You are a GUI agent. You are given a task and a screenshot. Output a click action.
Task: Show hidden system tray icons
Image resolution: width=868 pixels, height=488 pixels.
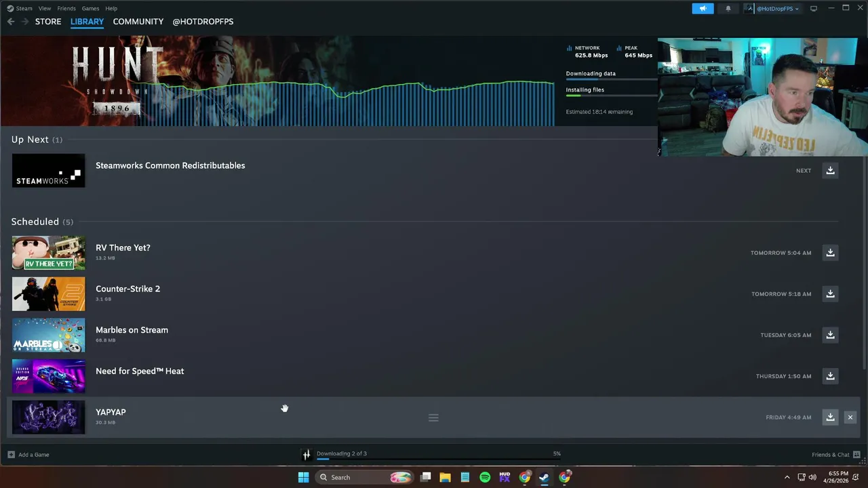click(x=787, y=477)
